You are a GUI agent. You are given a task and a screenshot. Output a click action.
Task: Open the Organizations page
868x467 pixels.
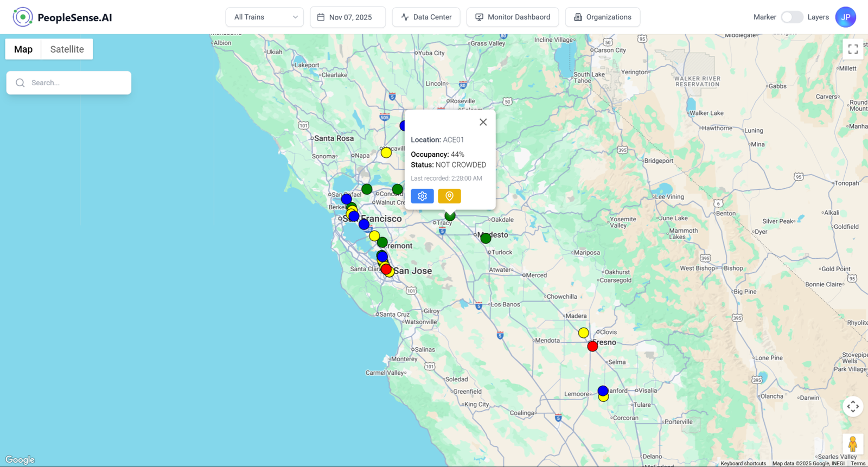[602, 17]
